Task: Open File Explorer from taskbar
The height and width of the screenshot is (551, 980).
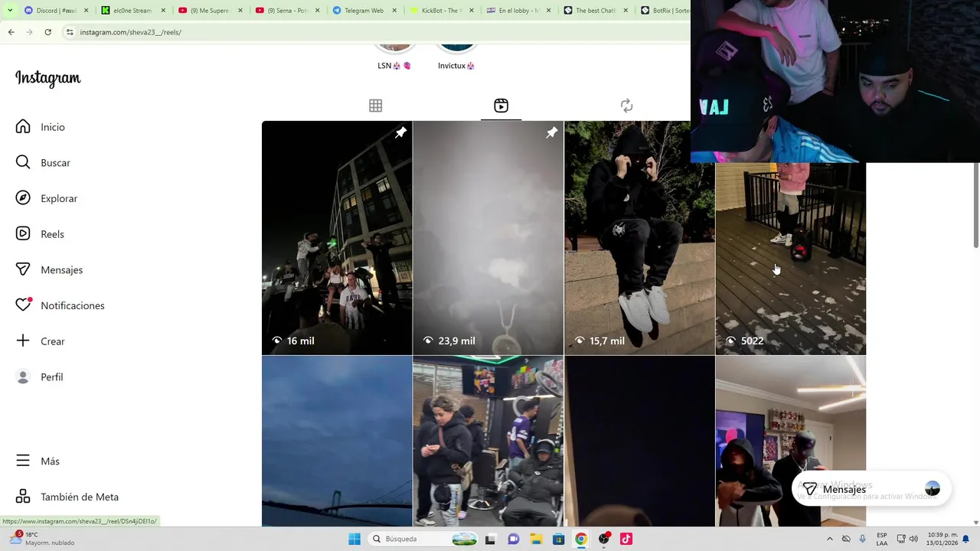Action: (x=536, y=539)
